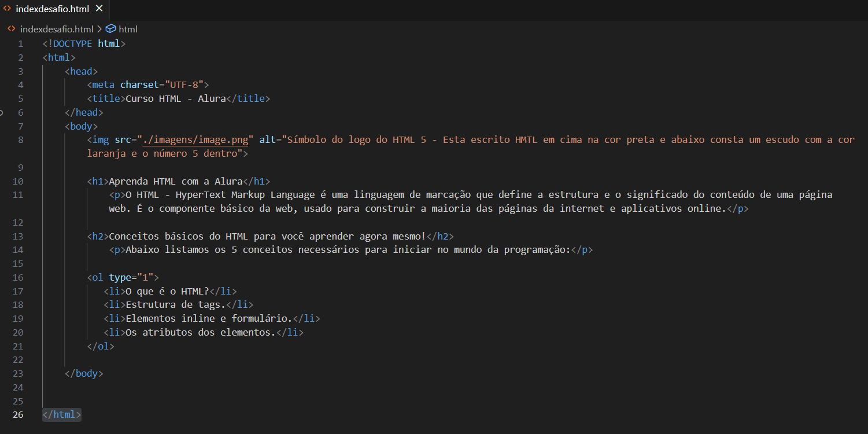Click the cube symbol icon in the breadcrumb
868x434 pixels.
pos(110,29)
